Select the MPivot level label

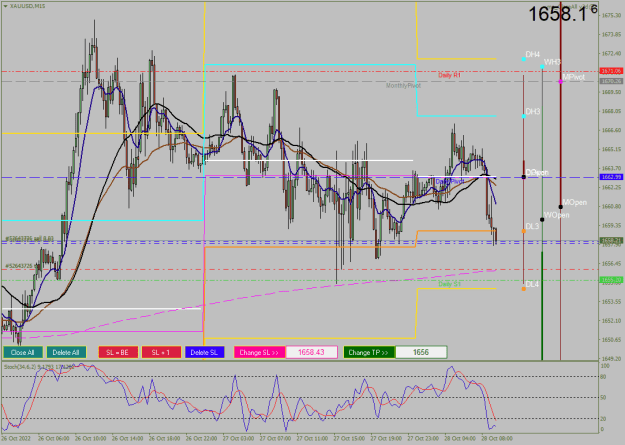(574, 77)
